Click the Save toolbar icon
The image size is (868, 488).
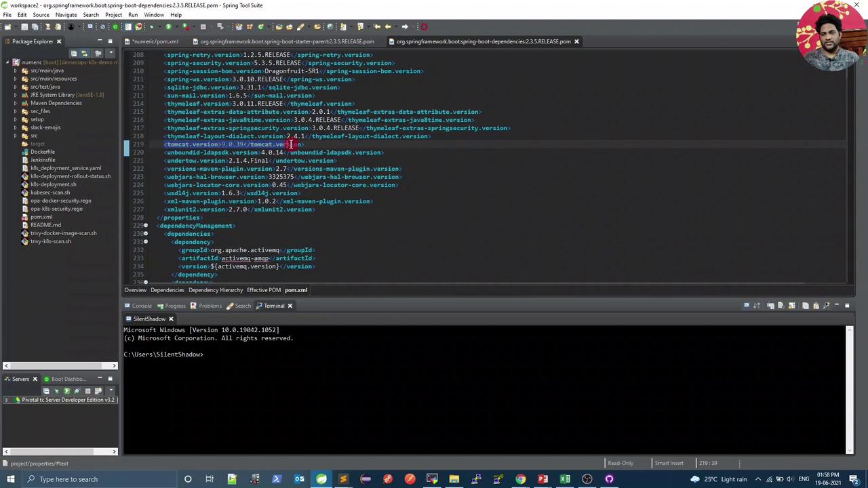coord(24,27)
